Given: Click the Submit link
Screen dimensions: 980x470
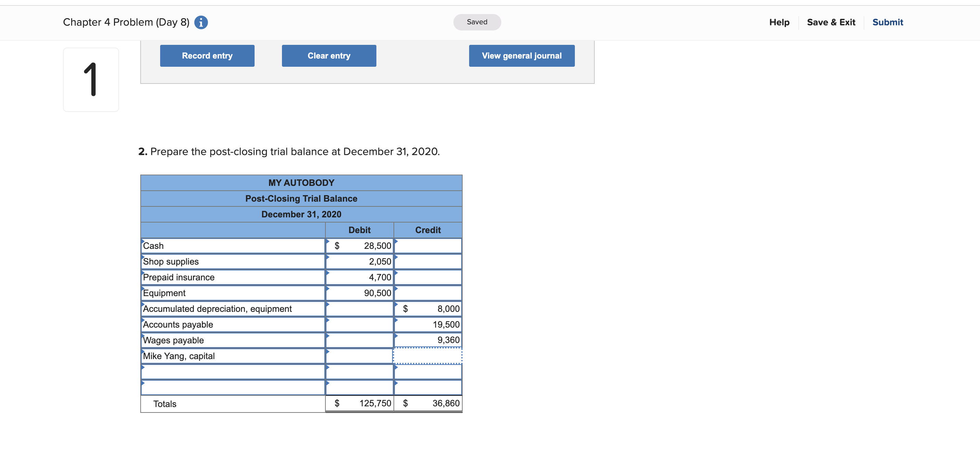Looking at the screenshot, I should click(x=888, y=22).
